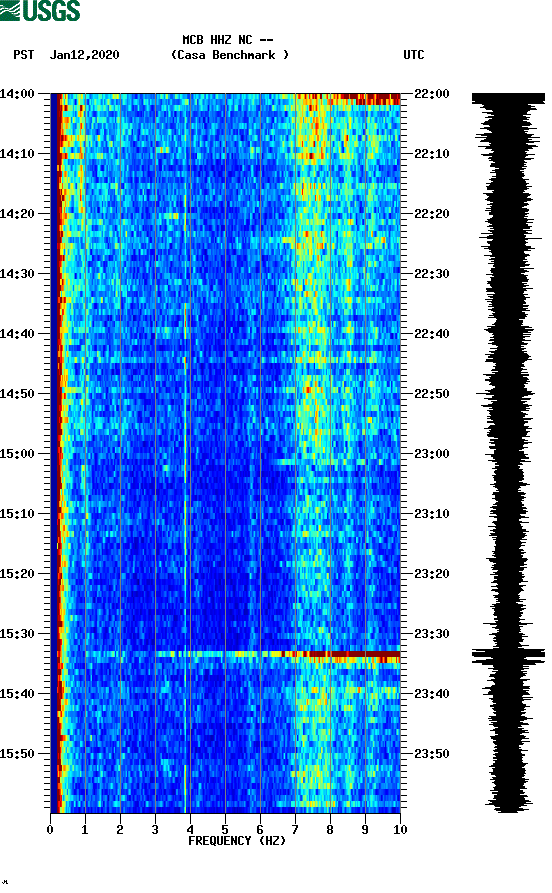Click the PST timezone label
The image size is (552, 893).
(23, 55)
